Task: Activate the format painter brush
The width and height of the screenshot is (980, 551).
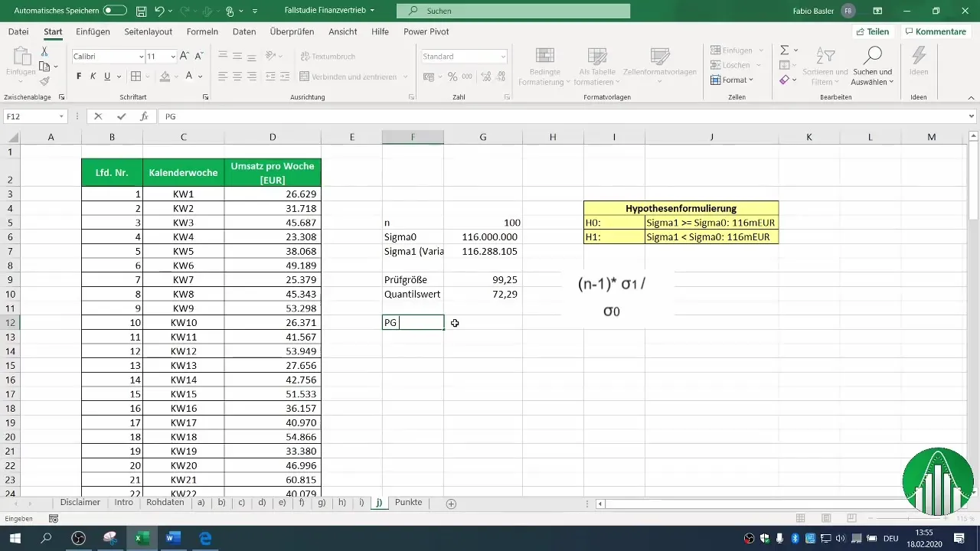Action: (x=44, y=81)
